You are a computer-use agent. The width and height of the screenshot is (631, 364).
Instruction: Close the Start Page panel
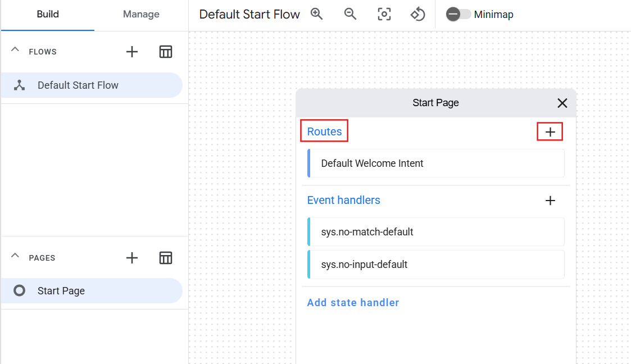pyautogui.click(x=562, y=103)
